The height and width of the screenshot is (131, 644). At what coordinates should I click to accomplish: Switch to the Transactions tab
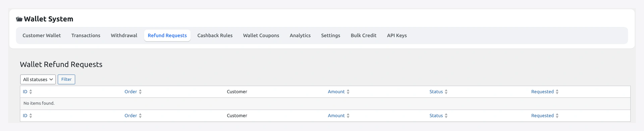click(86, 35)
